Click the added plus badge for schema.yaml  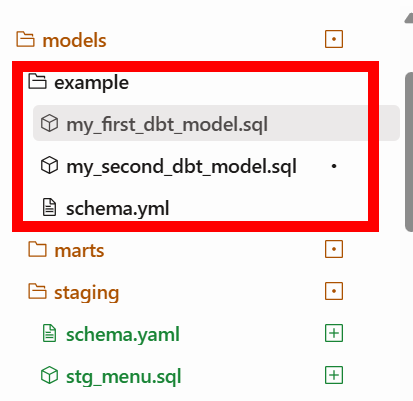coord(334,333)
